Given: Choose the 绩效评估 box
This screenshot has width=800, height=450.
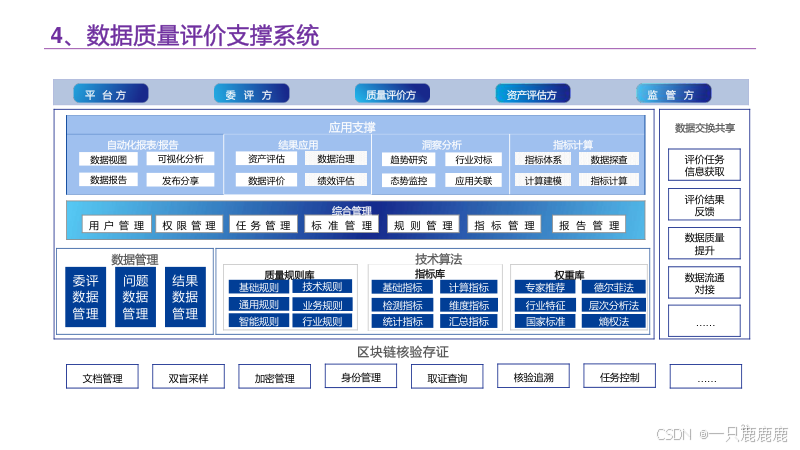Looking at the screenshot, I should 336,180.
